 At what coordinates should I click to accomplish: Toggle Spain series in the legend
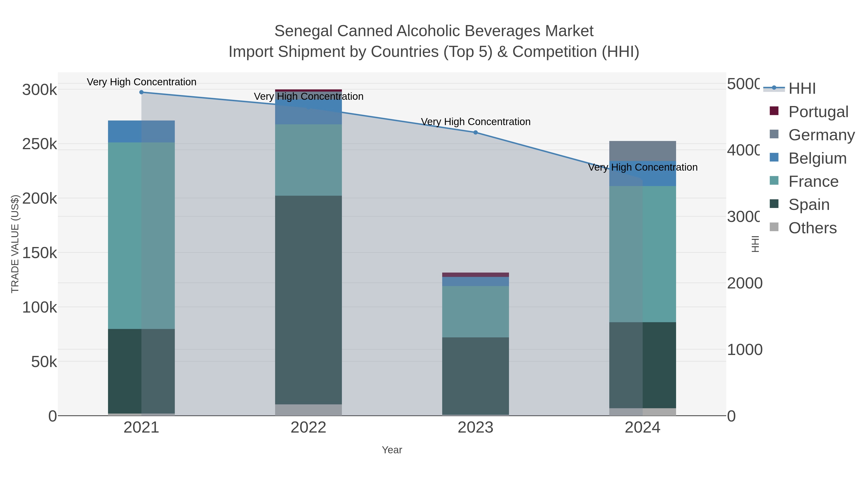point(800,204)
